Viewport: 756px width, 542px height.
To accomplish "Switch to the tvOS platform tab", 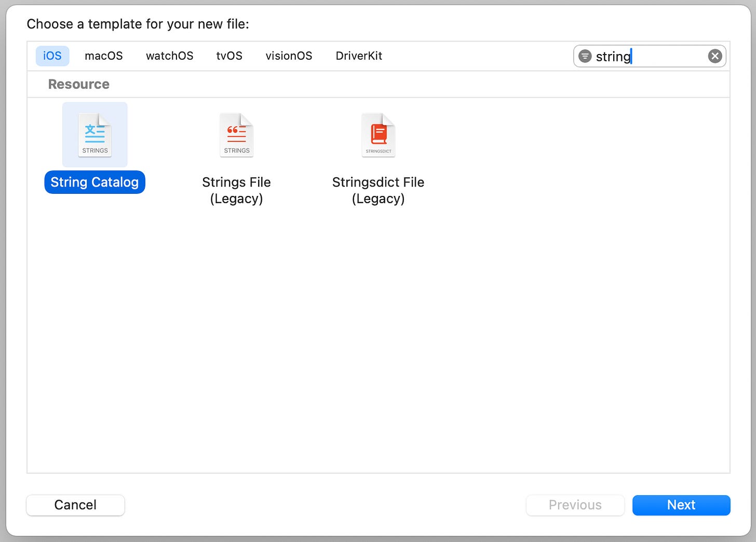I will pyautogui.click(x=230, y=56).
